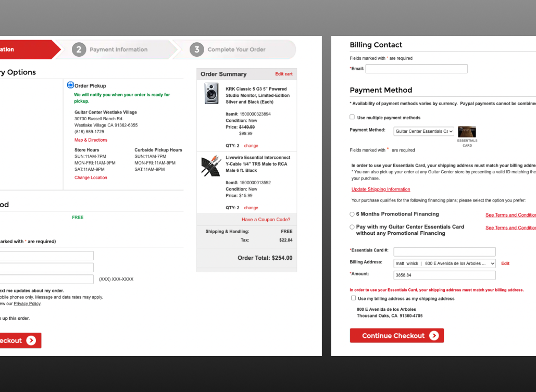This screenshot has height=392, width=536.
Task: Select Pay without Promotional Financing option
Action: coord(353,227)
